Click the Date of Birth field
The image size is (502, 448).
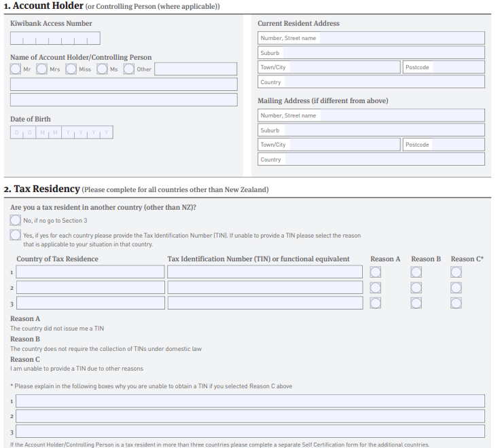tap(61, 132)
